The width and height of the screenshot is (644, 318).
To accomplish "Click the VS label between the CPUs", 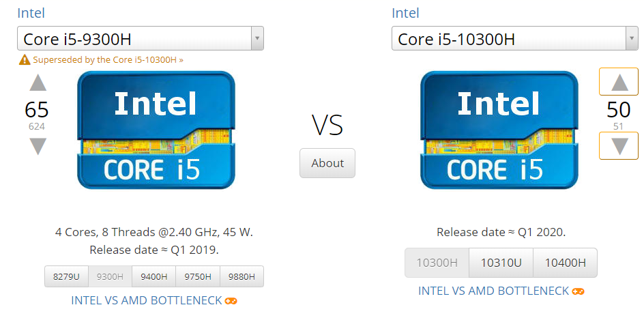I will pyautogui.click(x=327, y=125).
